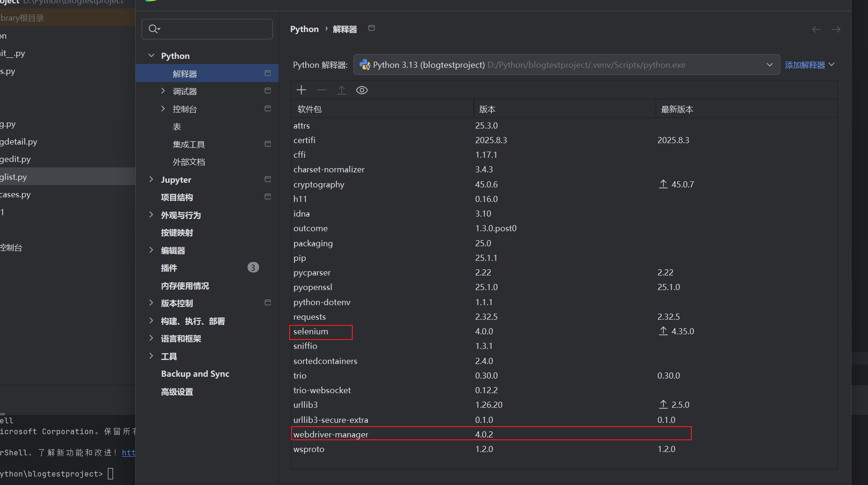This screenshot has width=868, height=485.
Task: Click the upgrade package arrow icon
Action: pos(342,90)
